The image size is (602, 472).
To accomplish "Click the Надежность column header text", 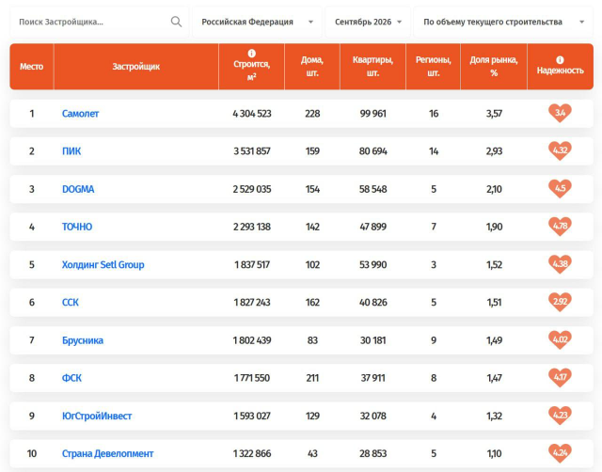I will tap(560, 71).
